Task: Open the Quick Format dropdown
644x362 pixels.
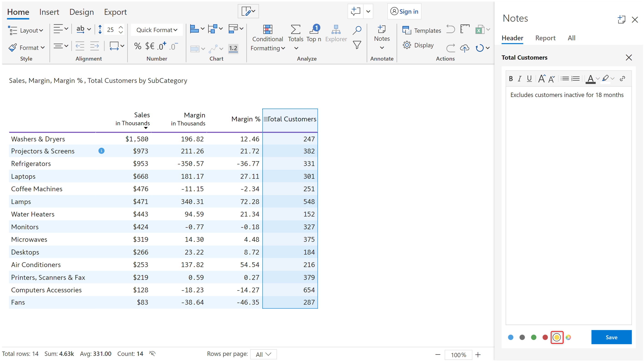Action: [x=157, y=30]
